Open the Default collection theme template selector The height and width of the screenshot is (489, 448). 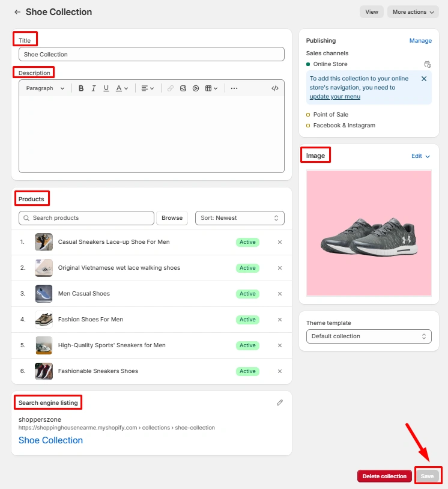coord(369,336)
